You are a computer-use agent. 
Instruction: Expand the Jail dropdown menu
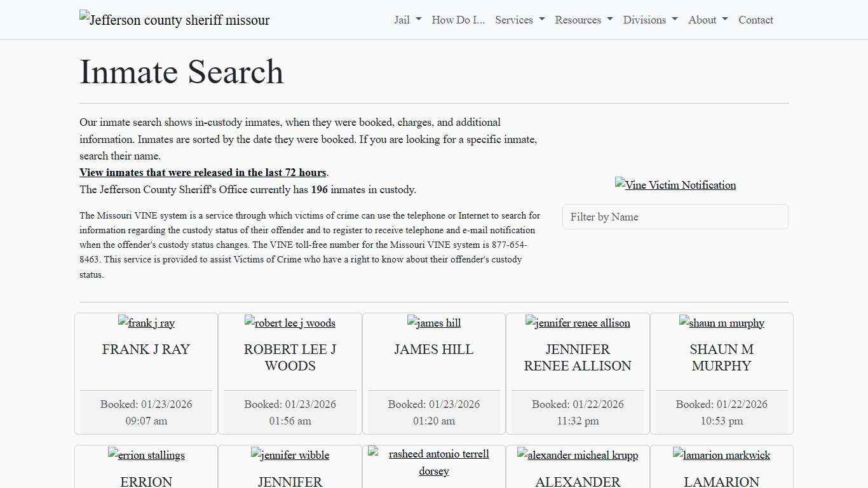(x=407, y=20)
